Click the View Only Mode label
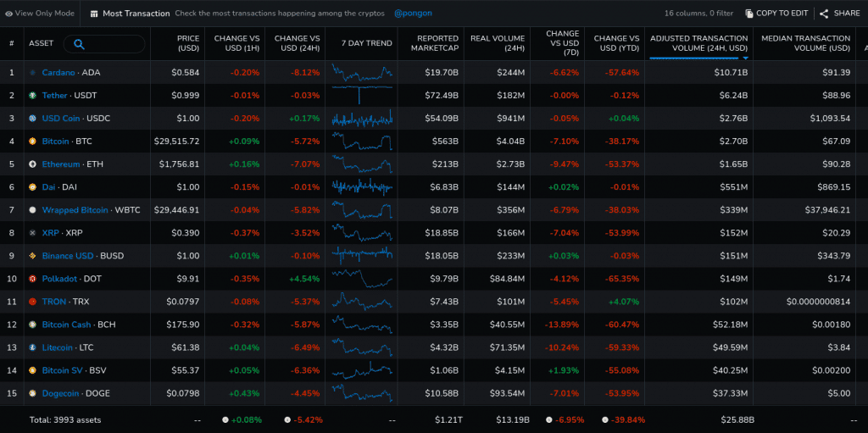868x433 pixels. tap(44, 14)
